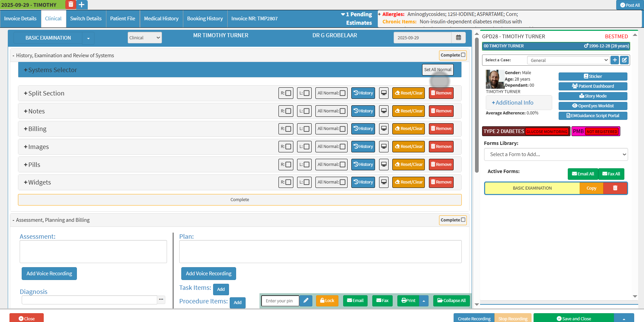Delete the BASIC EXAMINATION active form
The height and width of the screenshot is (322, 644).
[x=615, y=188]
